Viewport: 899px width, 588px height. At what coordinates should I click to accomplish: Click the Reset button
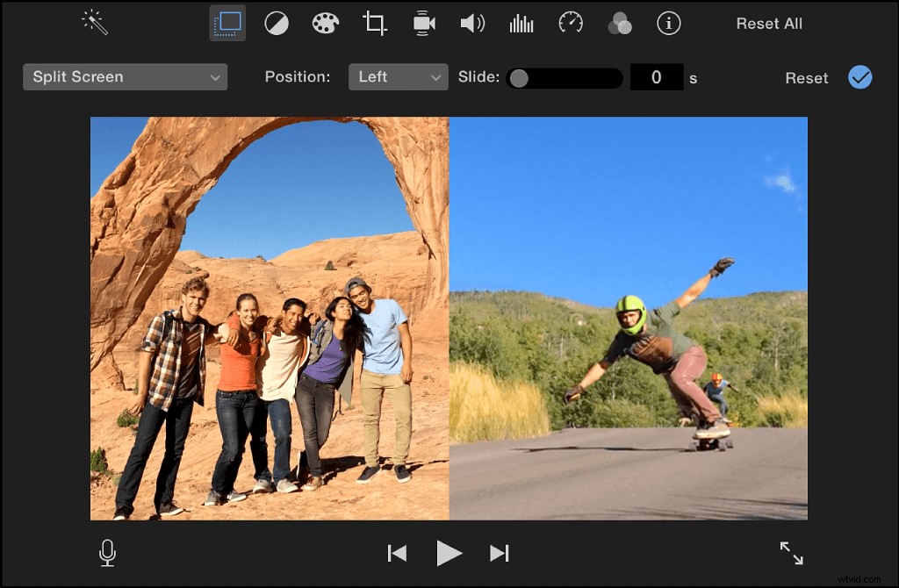tap(806, 77)
